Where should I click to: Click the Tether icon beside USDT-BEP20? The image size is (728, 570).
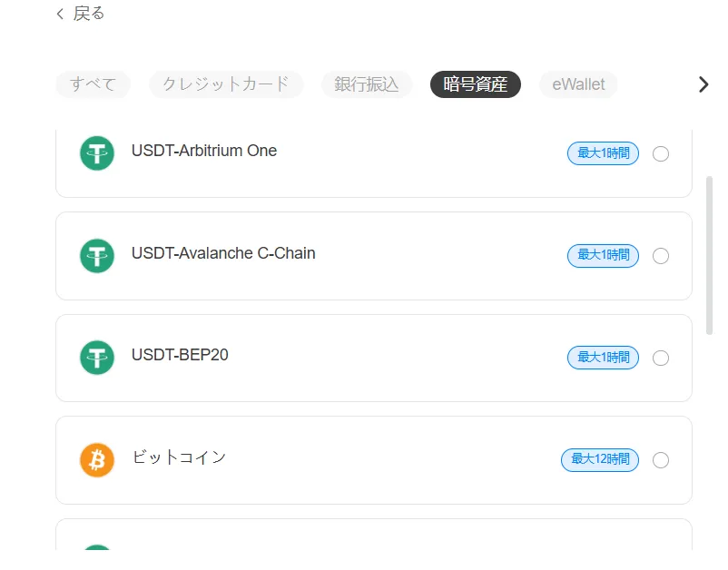[x=97, y=358]
